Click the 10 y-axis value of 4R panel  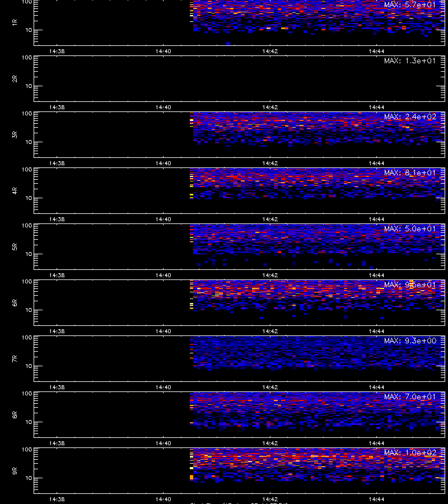click(x=29, y=198)
